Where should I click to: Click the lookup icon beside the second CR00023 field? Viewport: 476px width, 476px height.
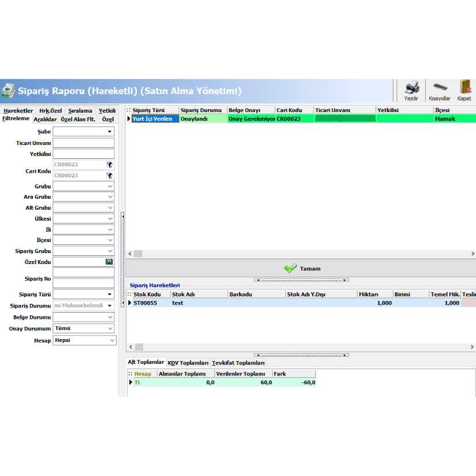pyautogui.click(x=110, y=175)
